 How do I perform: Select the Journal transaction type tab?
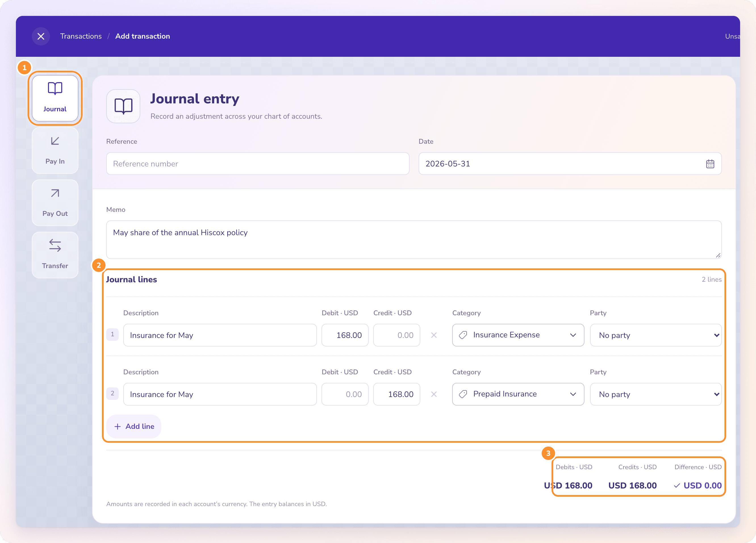coord(55,98)
